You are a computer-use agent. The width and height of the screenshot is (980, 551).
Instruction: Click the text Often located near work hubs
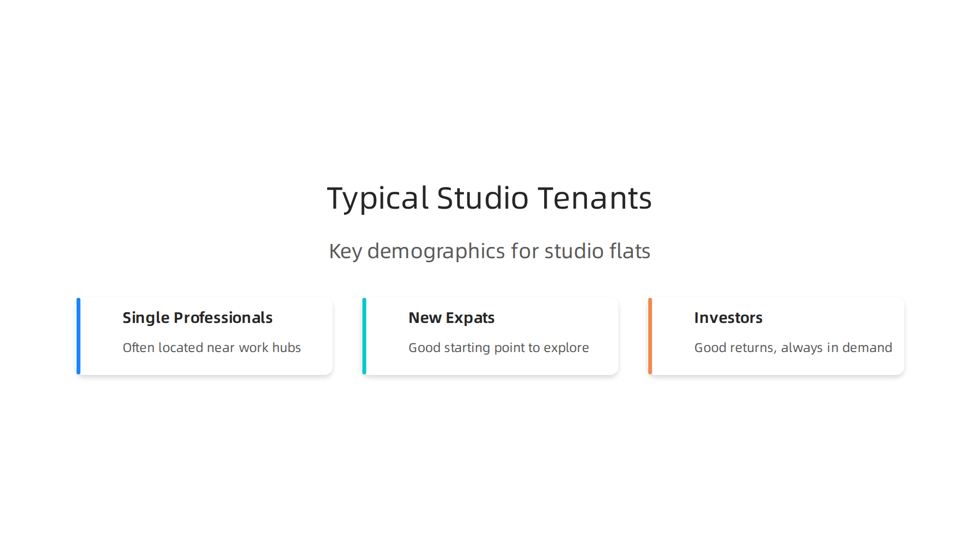211,347
